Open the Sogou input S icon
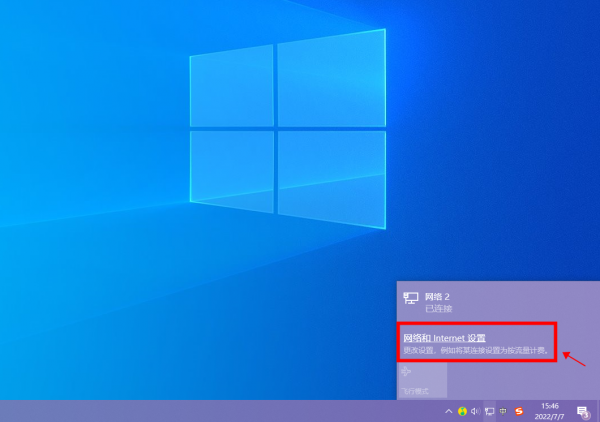Viewport: 600px width, 422px height. click(x=519, y=411)
